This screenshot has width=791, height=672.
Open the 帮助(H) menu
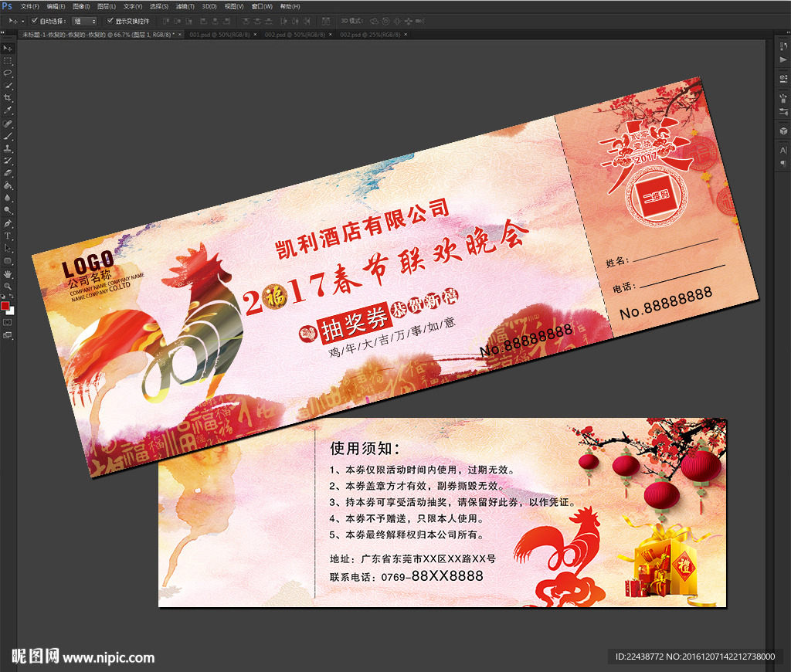tap(290, 6)
